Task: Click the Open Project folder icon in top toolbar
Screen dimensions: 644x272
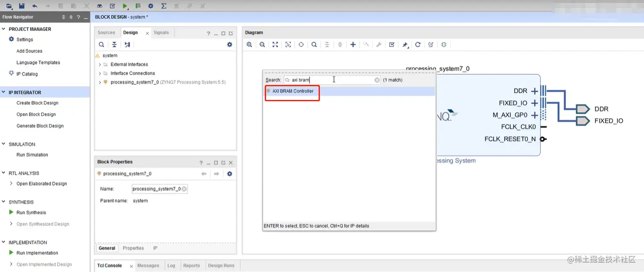Action: pos(9,6)
